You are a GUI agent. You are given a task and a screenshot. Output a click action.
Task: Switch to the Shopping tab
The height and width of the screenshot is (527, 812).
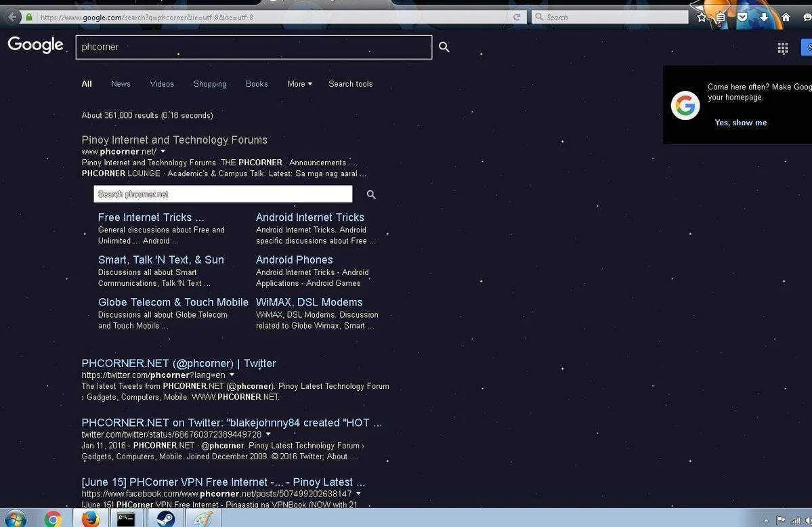tap(210, 84)
